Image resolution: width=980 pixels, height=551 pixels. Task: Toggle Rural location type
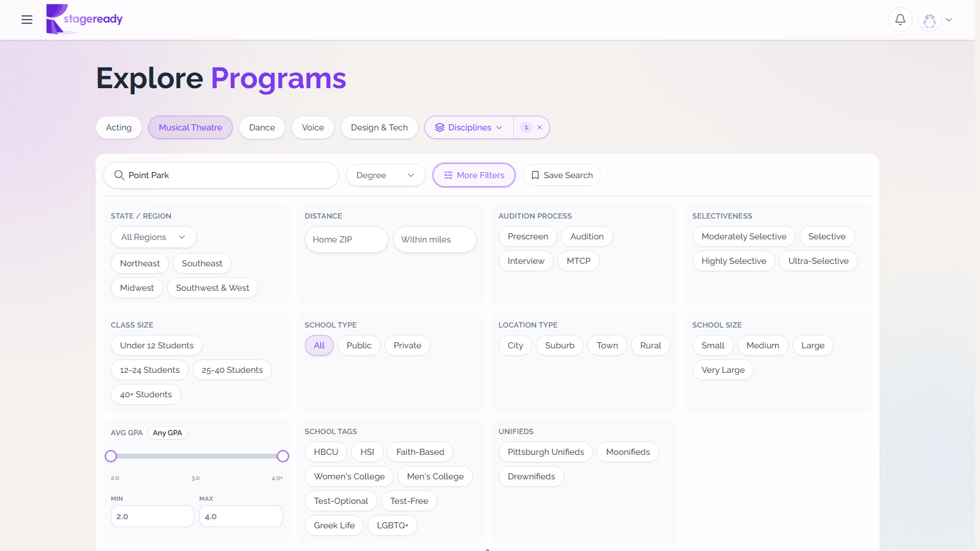(x=650, y=345)
